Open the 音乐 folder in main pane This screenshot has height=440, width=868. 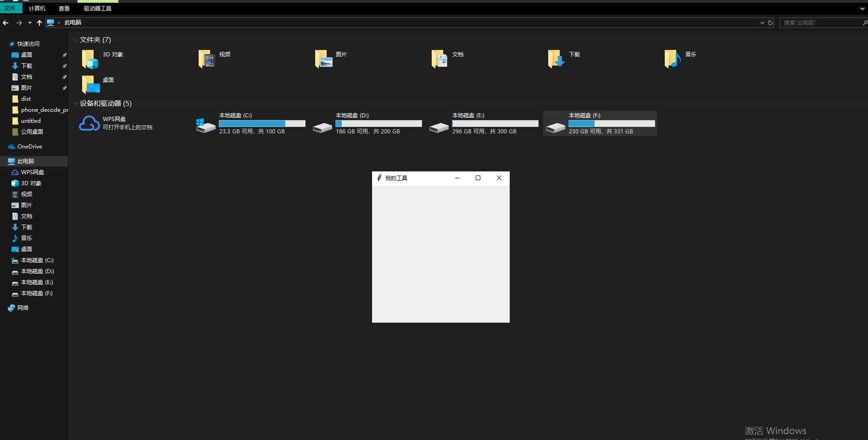pos(673,59)
